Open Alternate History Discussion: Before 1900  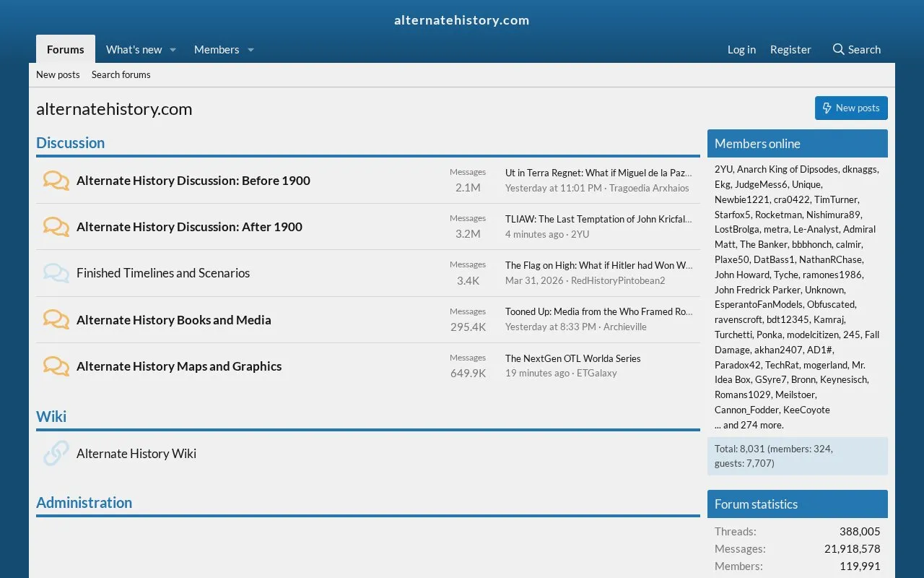point(193,181)
